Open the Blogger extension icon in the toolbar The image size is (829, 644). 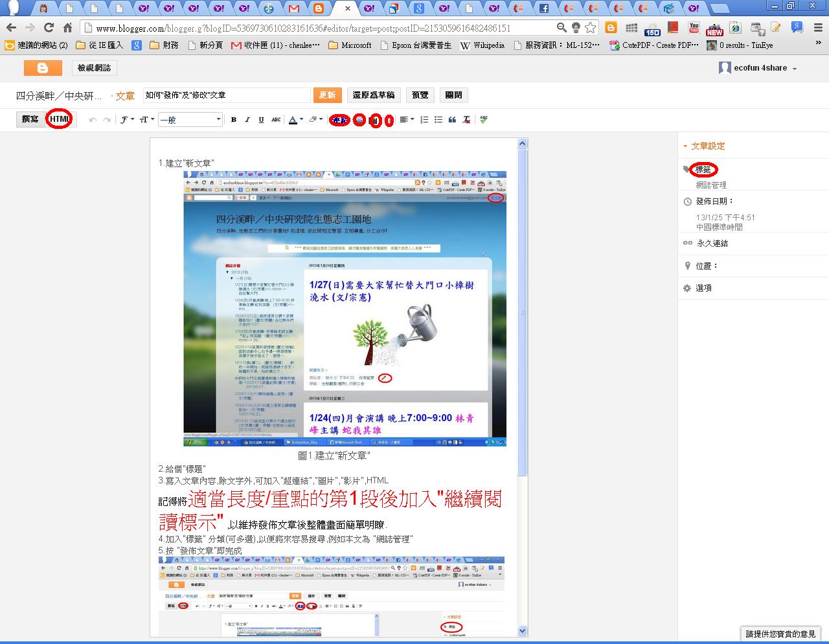[x=611, y=28]
